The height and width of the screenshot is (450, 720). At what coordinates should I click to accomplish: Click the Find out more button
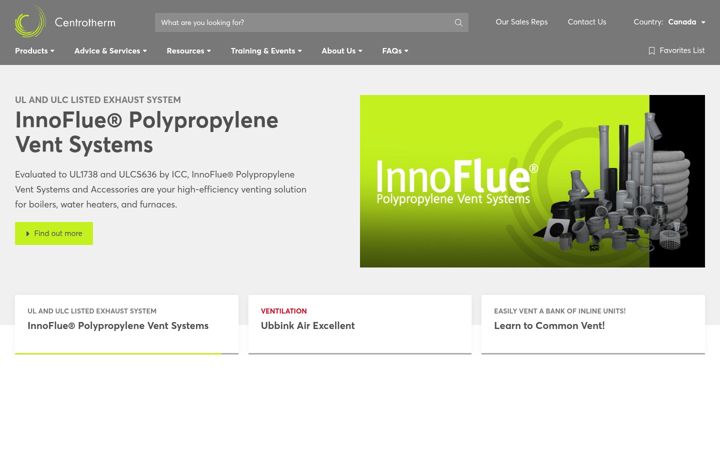click(54, 233)
